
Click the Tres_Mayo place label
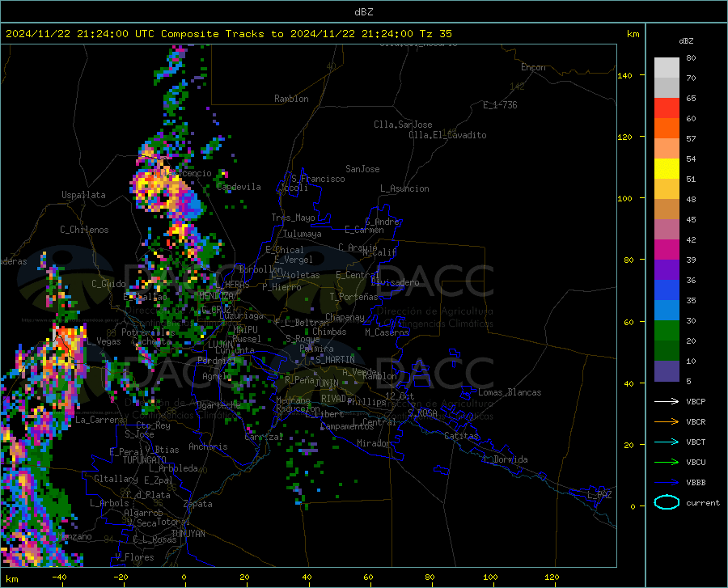point(293,218)
